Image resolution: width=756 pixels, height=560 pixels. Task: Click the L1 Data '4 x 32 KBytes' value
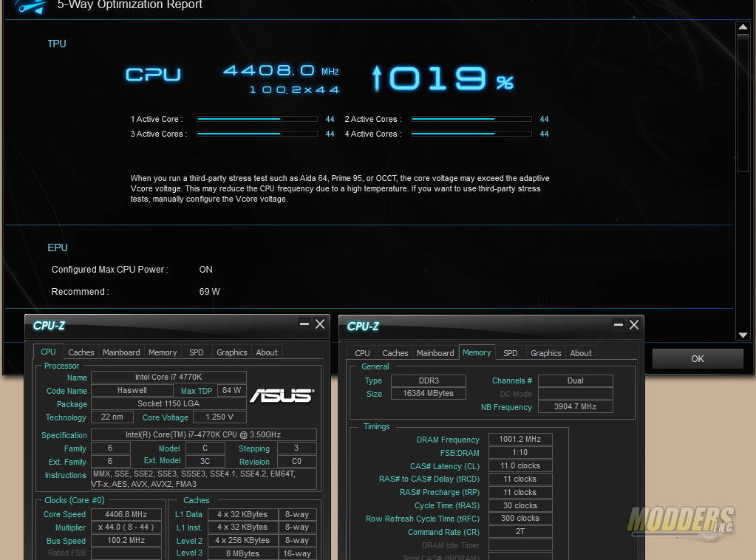click(242, 514)
